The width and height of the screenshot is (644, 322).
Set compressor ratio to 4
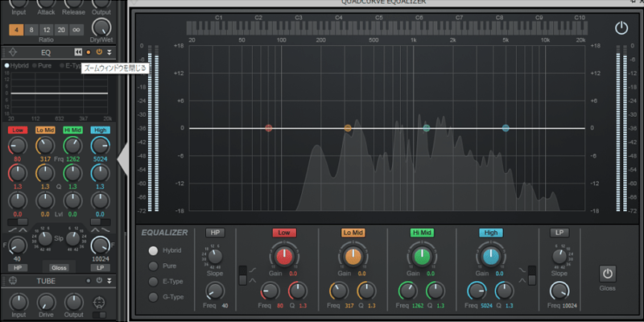[16, 30]
